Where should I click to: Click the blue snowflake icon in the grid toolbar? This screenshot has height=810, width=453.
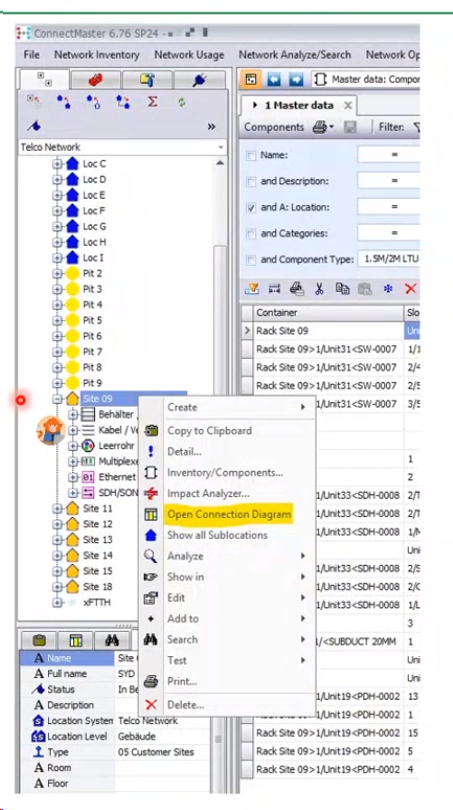[x=387, y=289]
